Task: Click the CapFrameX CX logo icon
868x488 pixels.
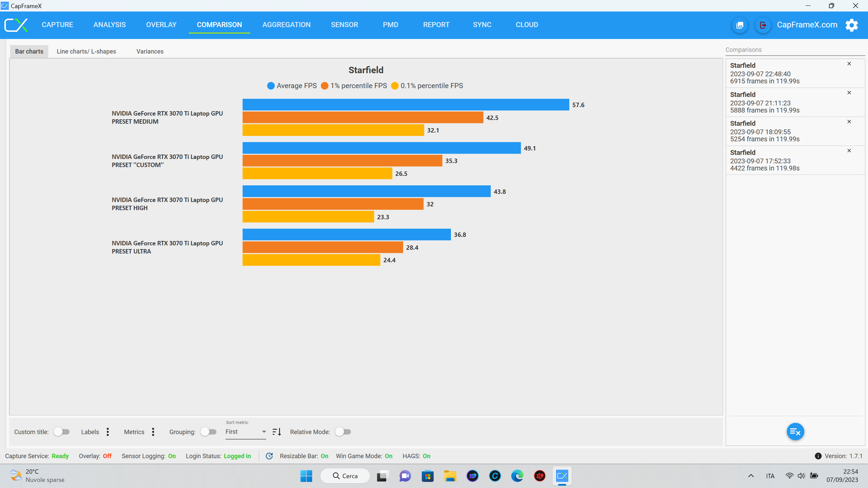Action: (x=16, y=25)
